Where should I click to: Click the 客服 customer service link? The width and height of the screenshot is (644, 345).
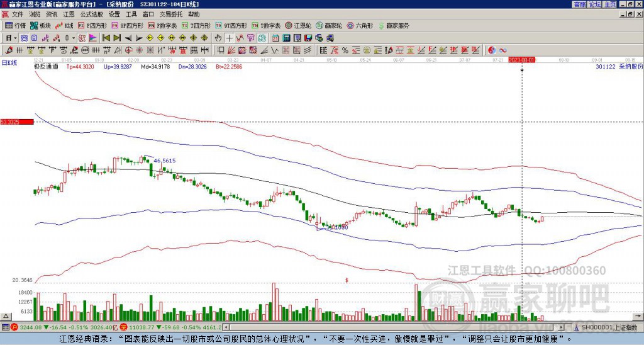(x=579, y=4)
